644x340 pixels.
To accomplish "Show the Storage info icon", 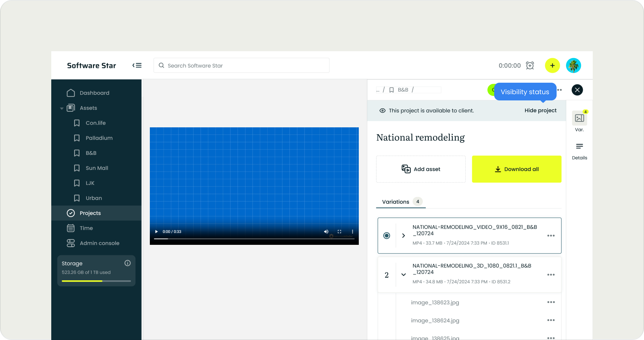I will tap(127, 263).
